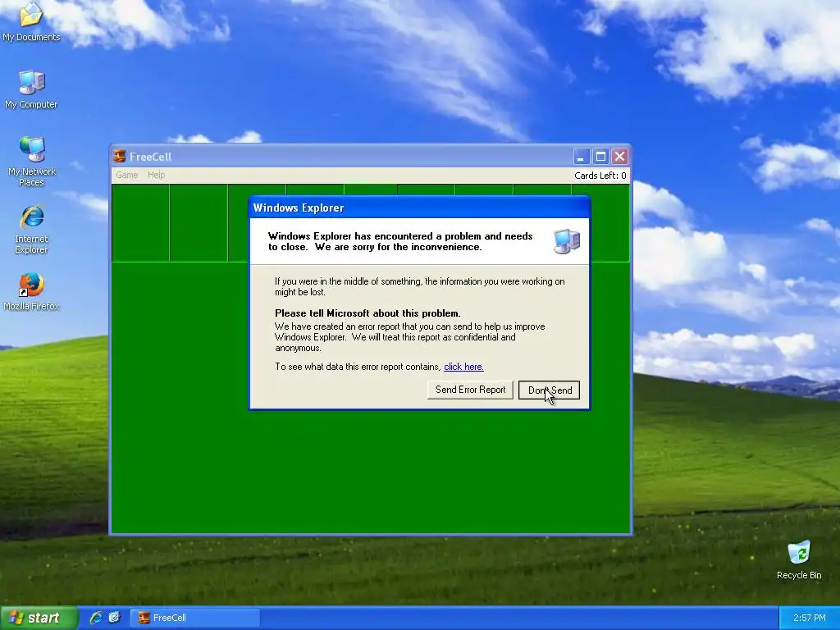Click the Don't Send button
Viewport: 840px width, 630px height.
pyautogui.click(x=549, y=390)
